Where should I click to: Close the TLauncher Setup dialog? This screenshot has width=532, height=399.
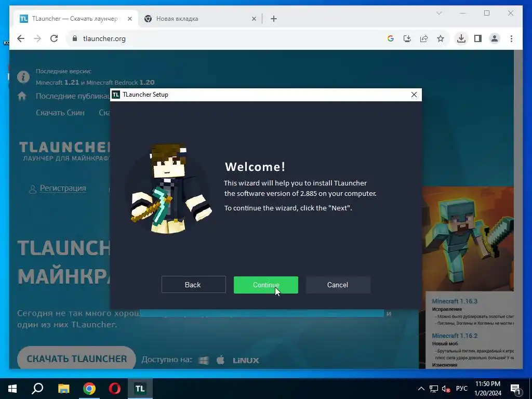(414, 95)
